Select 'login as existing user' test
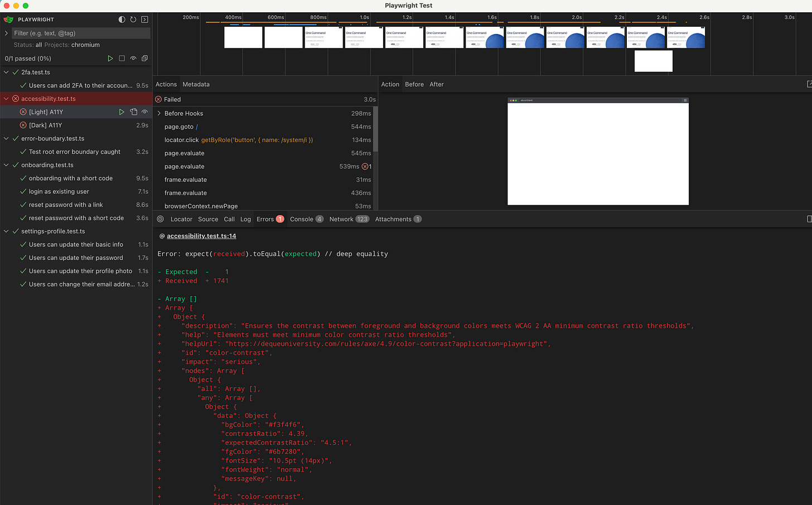This screenshot has width=812, height=505. 76,192
